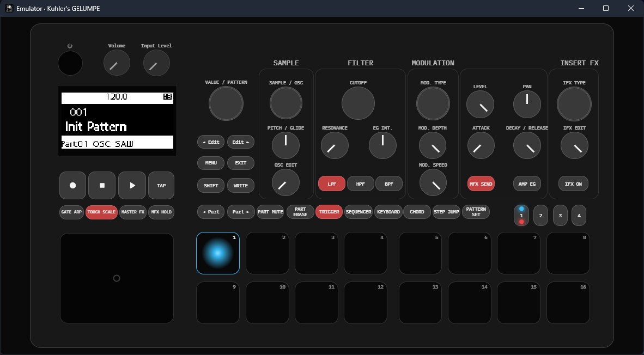
Task: Click the WRITE button
Action: [241, 186]
